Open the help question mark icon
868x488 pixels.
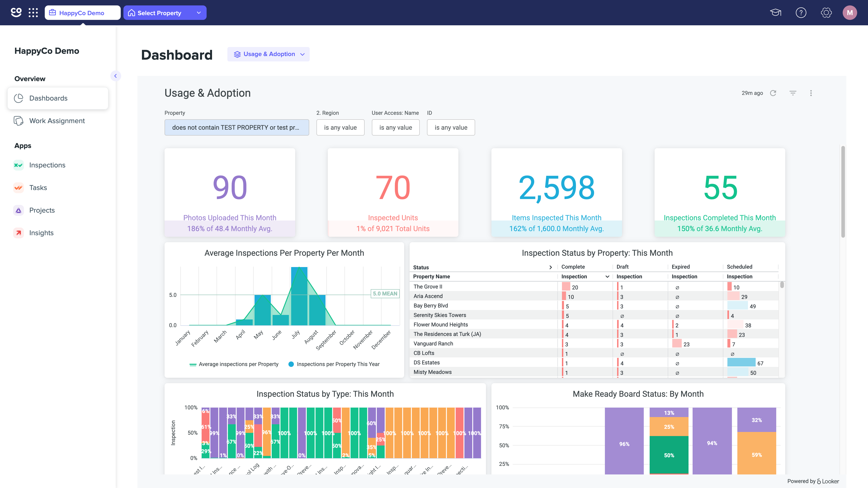coord(801,13)
